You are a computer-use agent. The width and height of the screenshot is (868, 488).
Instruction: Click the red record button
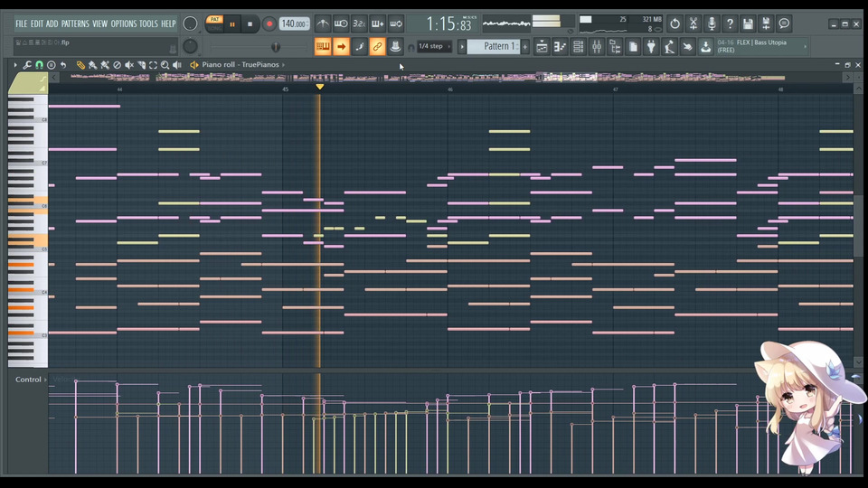pos(269,24)
